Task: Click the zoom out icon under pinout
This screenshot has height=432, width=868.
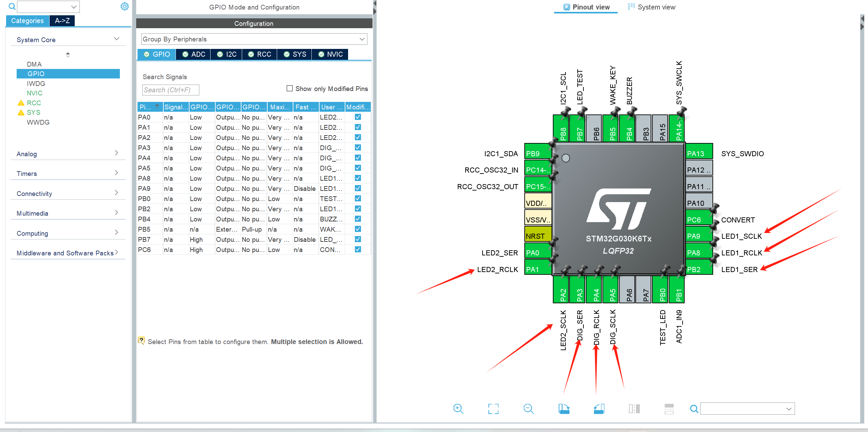Action: click(528, 409)
